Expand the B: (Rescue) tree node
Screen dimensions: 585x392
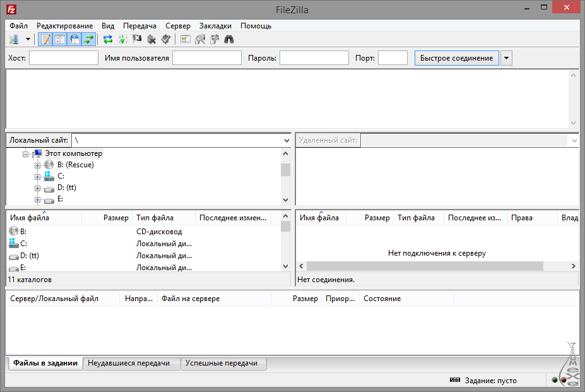point(37,165)
